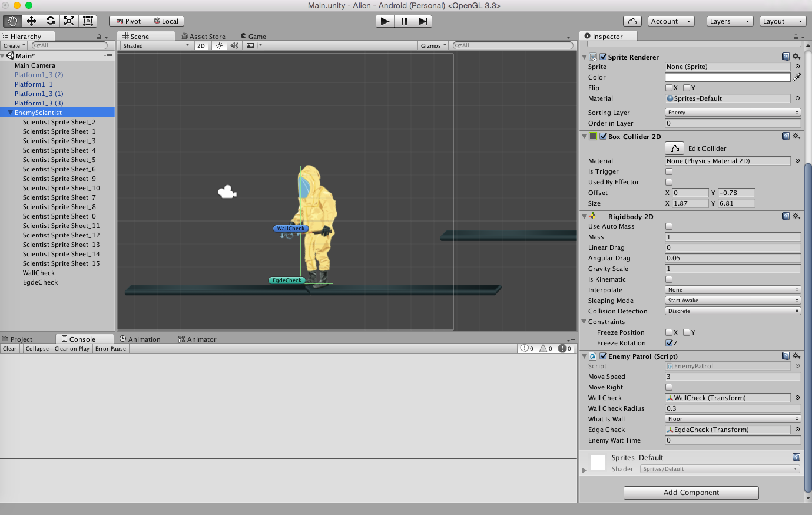Collapse the Constraints section
This screenshot has height=515, width=812.
[x=584, y=322]
